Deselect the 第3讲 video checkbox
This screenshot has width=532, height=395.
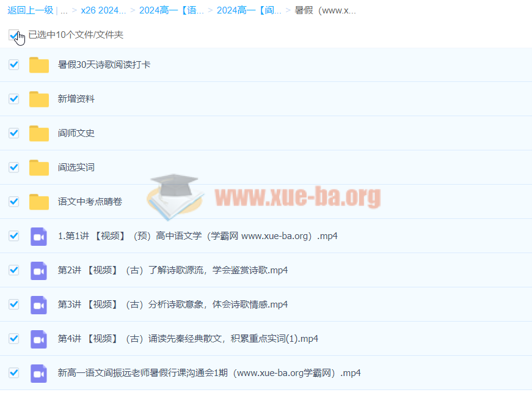point(13,304)
